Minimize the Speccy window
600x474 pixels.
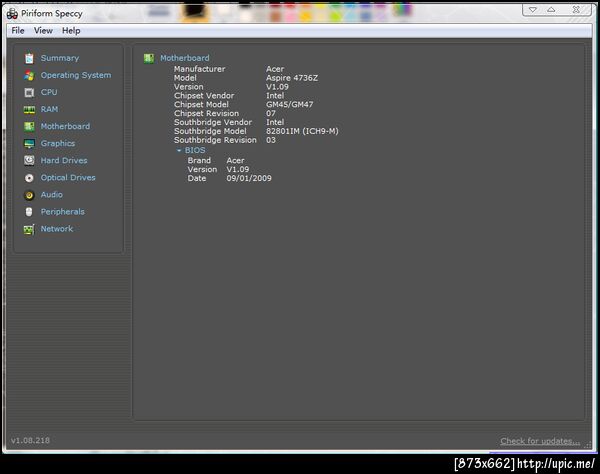tap(533, 10)
